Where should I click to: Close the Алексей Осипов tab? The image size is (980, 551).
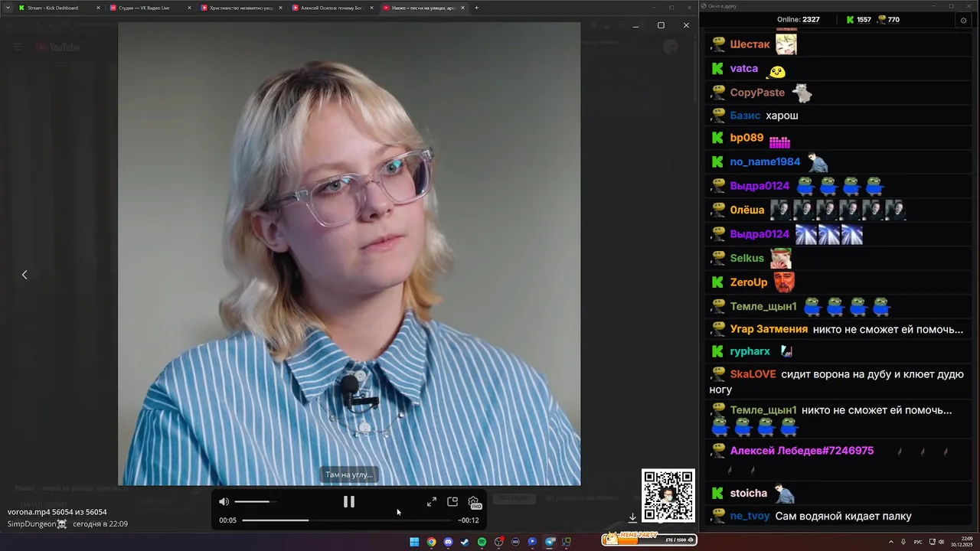[371, 8]
